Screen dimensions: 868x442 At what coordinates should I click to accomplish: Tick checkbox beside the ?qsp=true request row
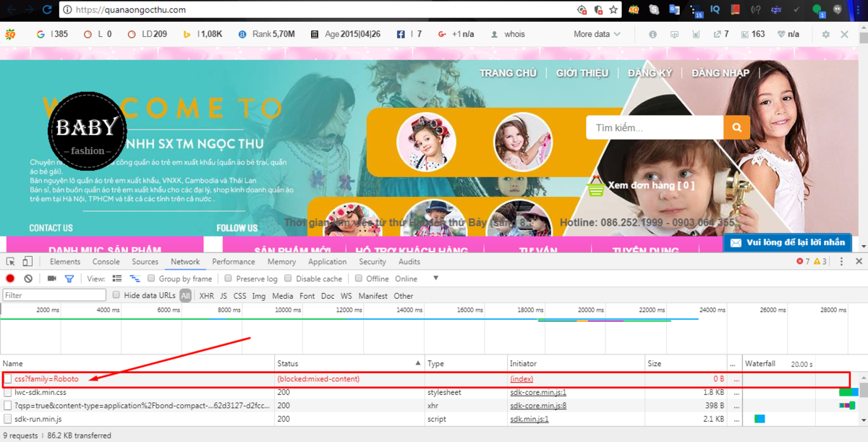tap(8, 406)
